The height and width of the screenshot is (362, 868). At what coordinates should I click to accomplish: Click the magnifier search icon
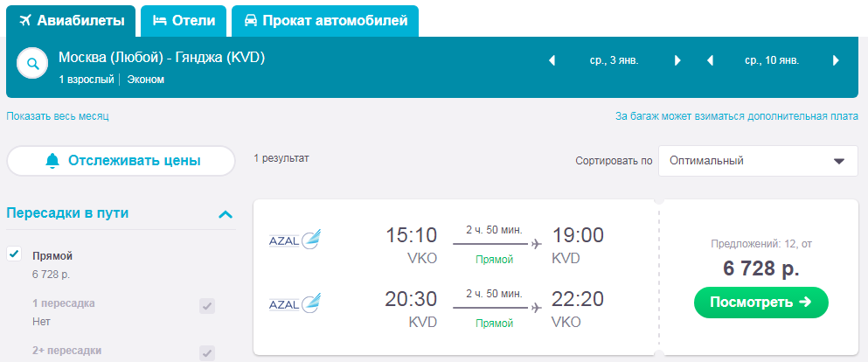[33, 64]
